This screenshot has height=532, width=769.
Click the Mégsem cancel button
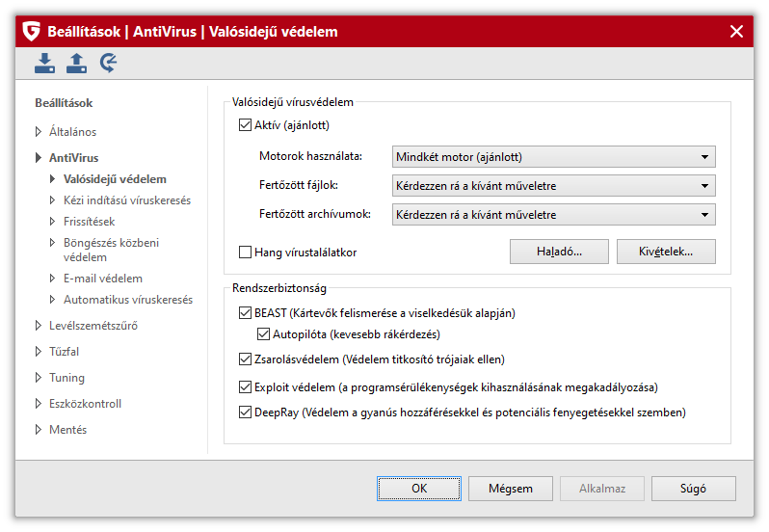[511, 489]
